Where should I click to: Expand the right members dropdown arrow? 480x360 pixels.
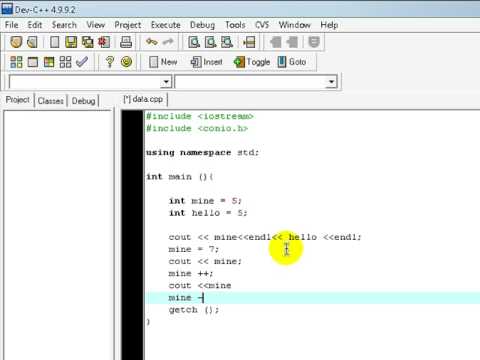331,82
